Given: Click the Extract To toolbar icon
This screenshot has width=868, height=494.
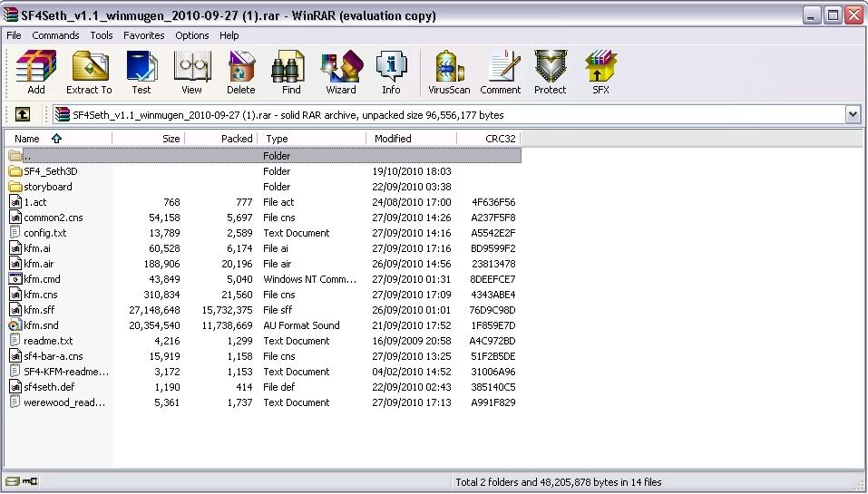Looking at the screenshot, I should coord(89,72).
